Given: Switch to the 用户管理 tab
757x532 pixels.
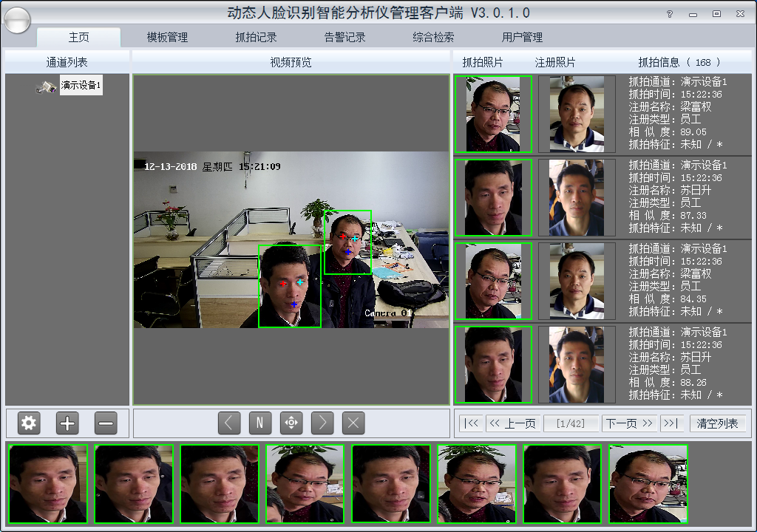Looking at the screenshot, I should pos(522,37).
